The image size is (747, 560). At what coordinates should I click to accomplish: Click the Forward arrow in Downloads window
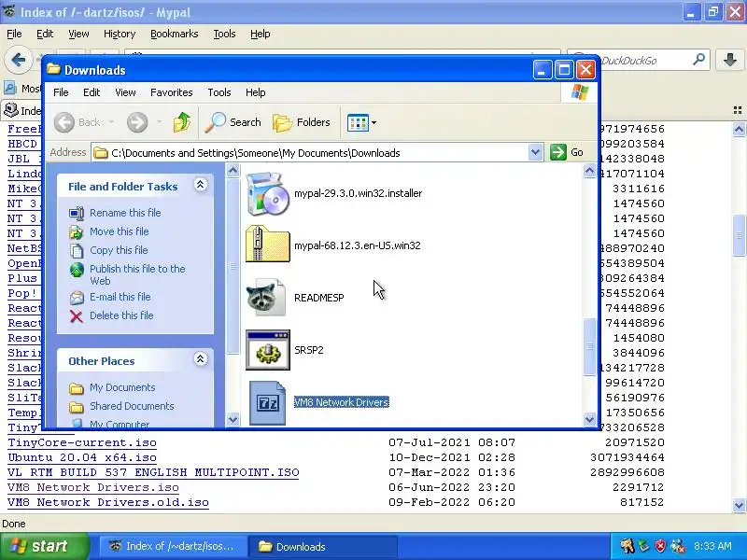point(137,123)
